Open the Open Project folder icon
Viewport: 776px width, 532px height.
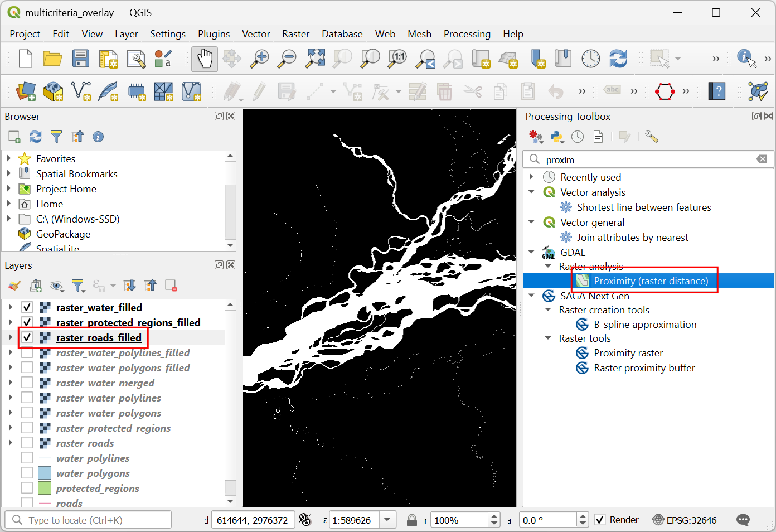coord(52,59)
